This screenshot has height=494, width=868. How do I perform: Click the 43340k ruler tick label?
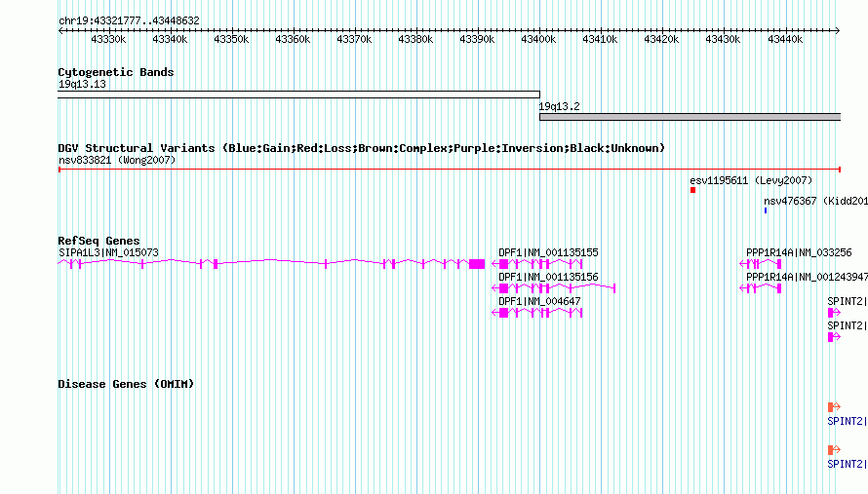click(170, 39)
